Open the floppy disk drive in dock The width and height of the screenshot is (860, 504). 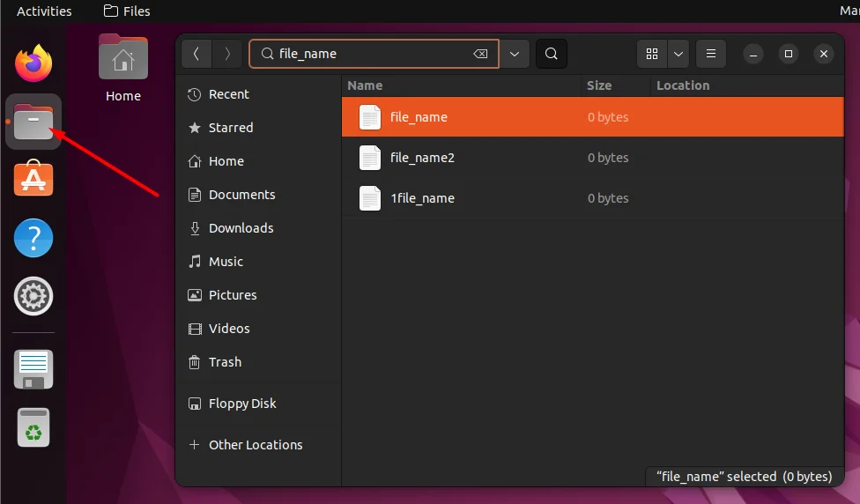tap(33, 370)
